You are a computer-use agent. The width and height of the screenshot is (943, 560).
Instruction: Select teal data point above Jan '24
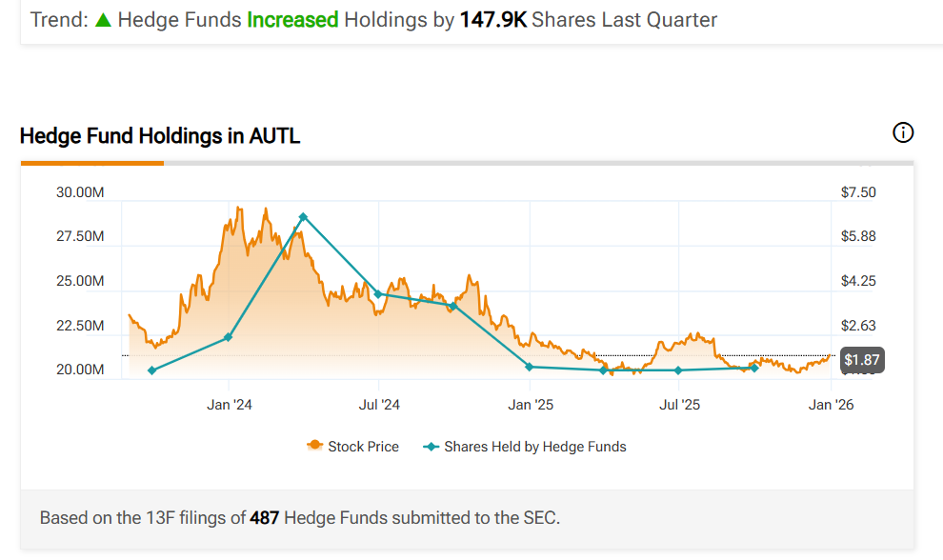[229, 337]
